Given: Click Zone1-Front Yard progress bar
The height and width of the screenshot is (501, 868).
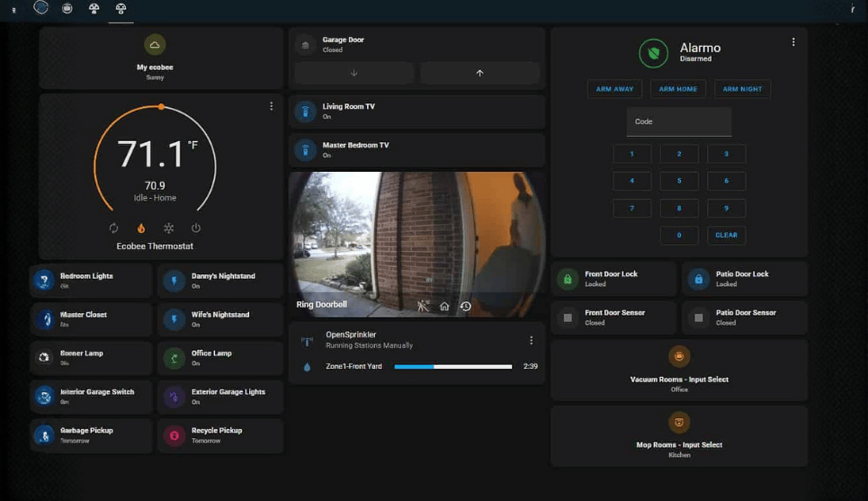Looking at the screenshot, I should [452, 366].
